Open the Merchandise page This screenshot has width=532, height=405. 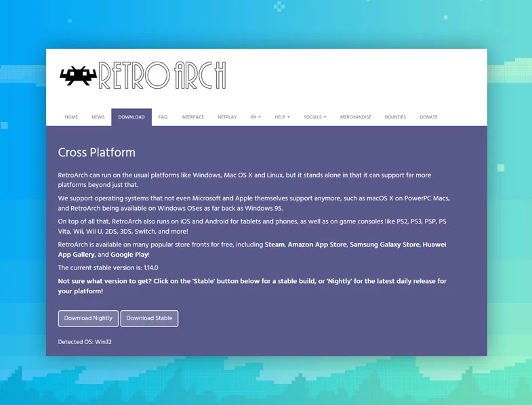(356, 117)
